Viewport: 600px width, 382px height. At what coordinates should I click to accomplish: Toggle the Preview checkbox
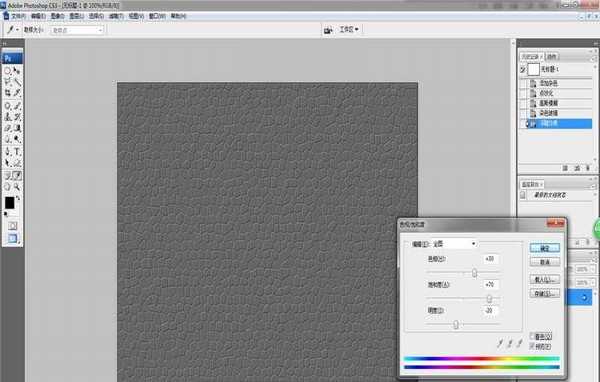point(532,346)
